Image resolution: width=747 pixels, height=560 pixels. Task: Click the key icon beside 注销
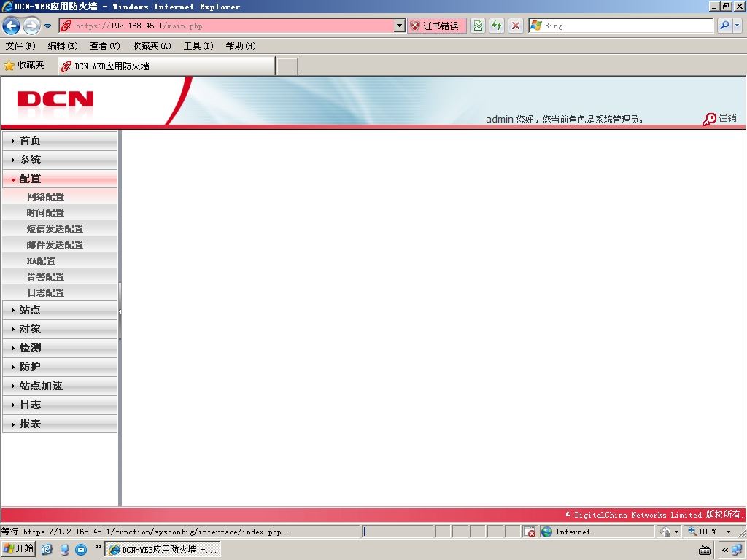coord(709,119)
